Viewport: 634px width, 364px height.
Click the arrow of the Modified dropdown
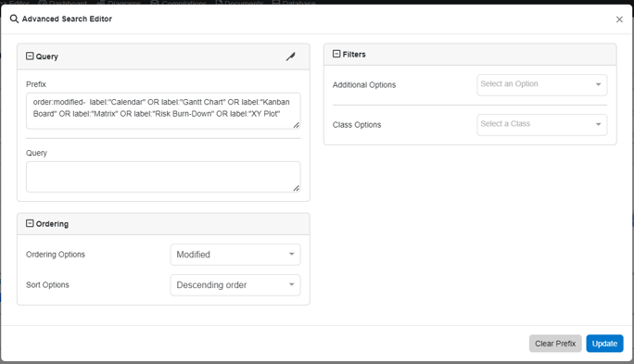pos(292,254)
